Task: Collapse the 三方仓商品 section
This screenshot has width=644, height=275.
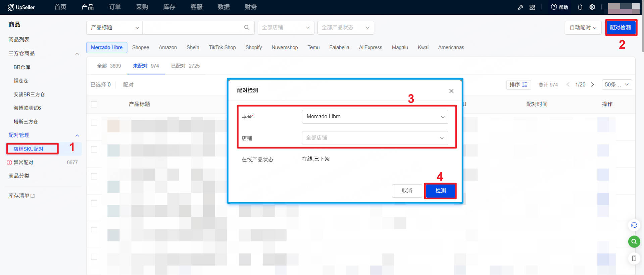Action: tap(77, 54)
